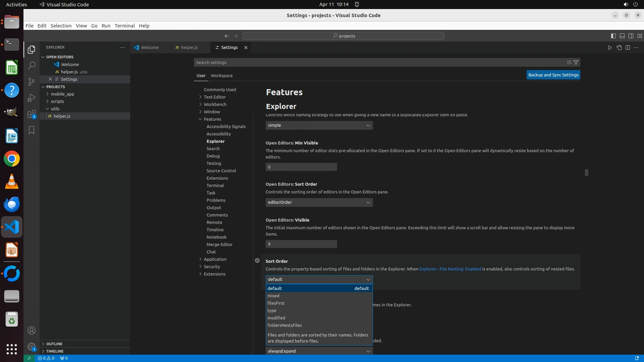The height and width of the screenshot is (362, 644).
Task: Toggle the secondary side bar layout icon
Action: (x=631, y=36)
